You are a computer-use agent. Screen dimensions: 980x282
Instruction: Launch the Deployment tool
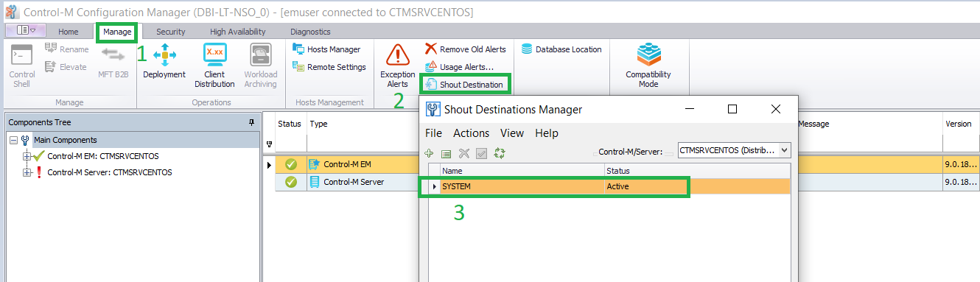(164, 61)
